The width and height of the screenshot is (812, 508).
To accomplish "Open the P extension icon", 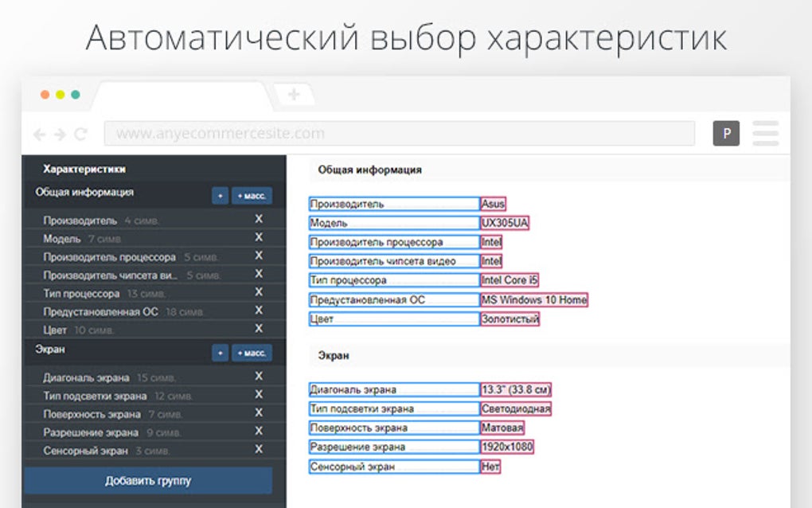I will [x=726, y=134].
